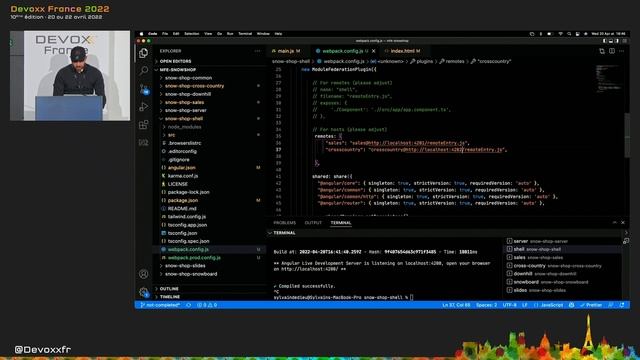Open the Terminal menu in the menu bar
640x360 pixels.
[245, 34]
